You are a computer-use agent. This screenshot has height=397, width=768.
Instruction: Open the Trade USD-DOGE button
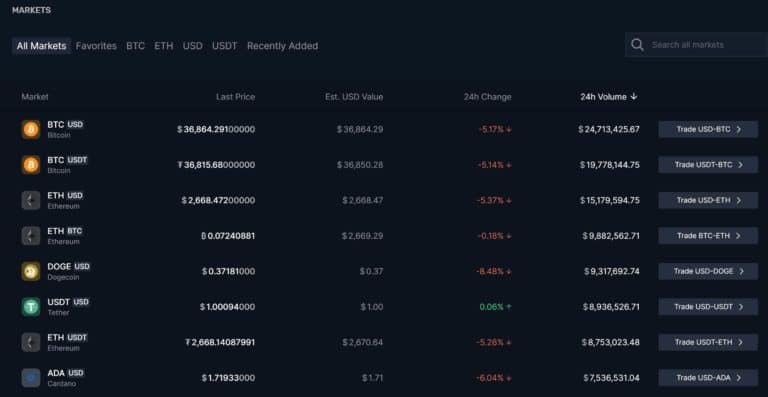tap(708, 271)
